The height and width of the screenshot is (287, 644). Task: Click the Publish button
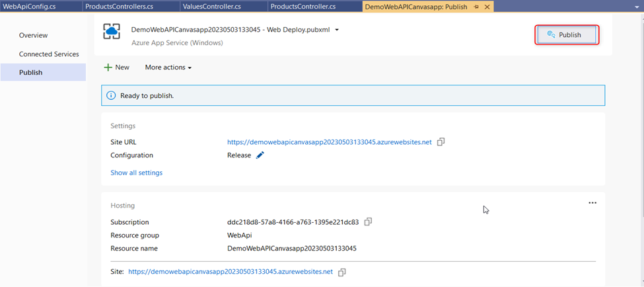point(566,35)
